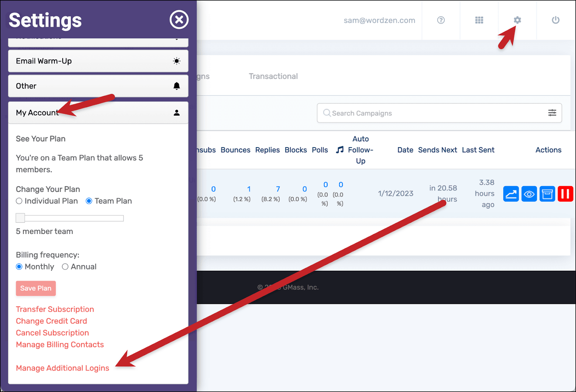Viewport: 576px width, 392px height.
Task: Click the sam@wordzen.com account email
Action: pyautogui.click(x=379, y=20)
